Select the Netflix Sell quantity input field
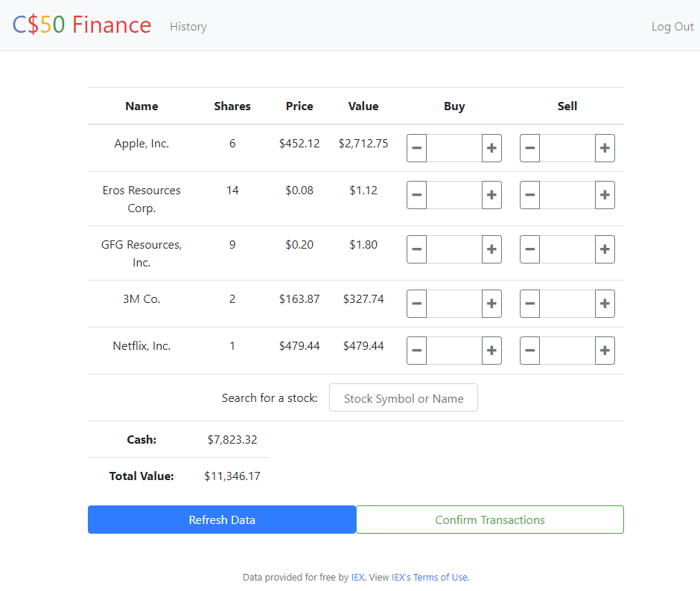Screen dimensions: 700x591 coord(567,351)
